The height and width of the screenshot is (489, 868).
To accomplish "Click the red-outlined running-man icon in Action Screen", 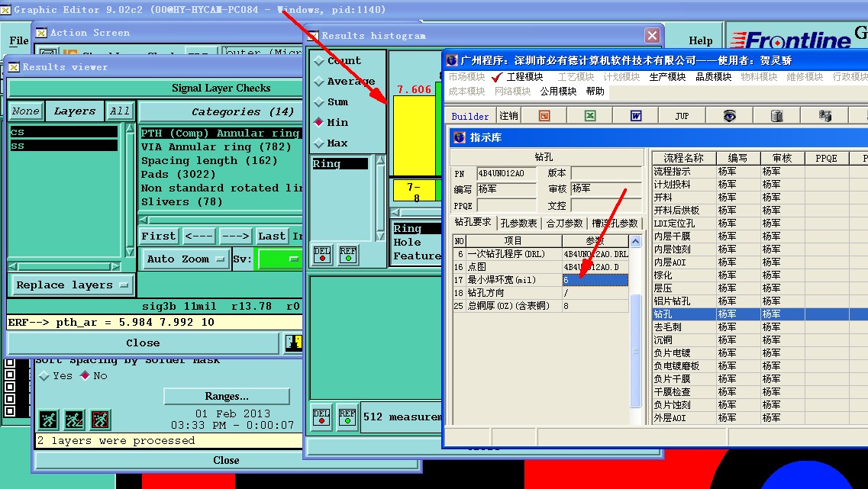I will pos(101,420).
